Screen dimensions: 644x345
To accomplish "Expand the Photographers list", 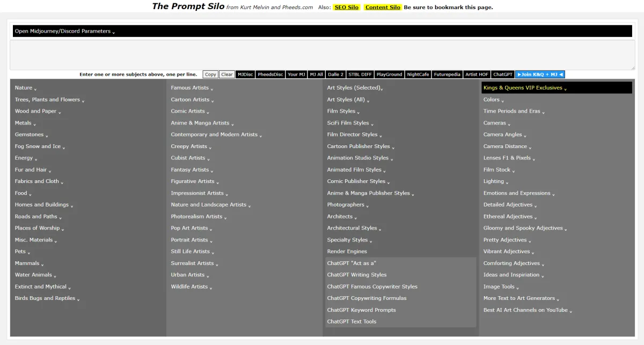I will [348, 205].
